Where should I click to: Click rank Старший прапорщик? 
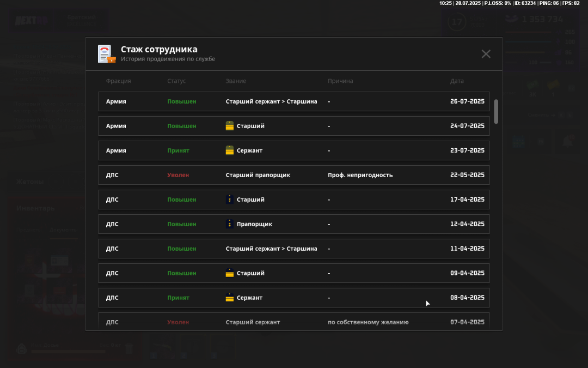point(258,175)
